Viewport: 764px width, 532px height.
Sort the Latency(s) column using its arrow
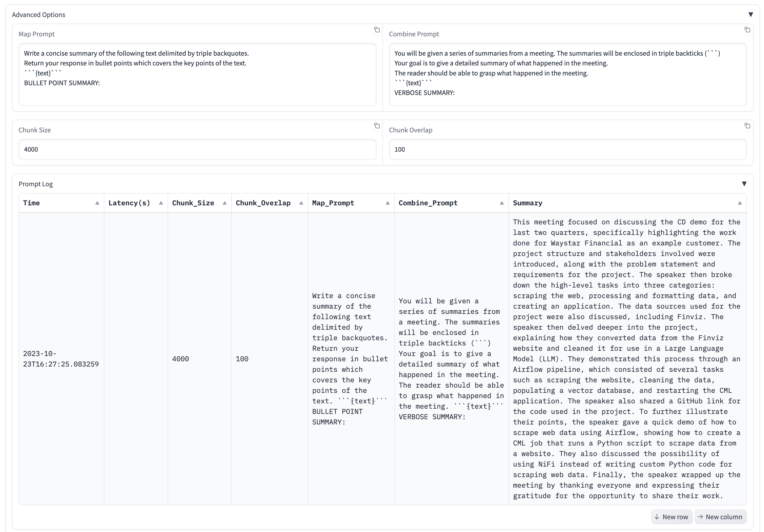pos(161,203)
